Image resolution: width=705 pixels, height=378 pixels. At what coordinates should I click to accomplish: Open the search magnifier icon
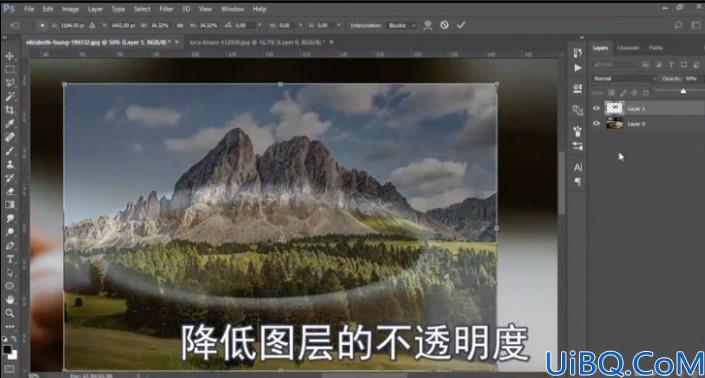click(678, 25)
